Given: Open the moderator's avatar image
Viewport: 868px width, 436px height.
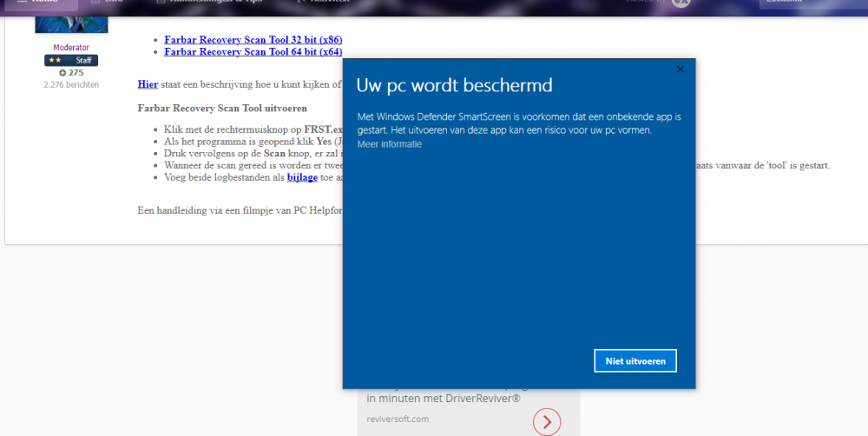Looking at the screenshot, I should (x=71, y=24).
